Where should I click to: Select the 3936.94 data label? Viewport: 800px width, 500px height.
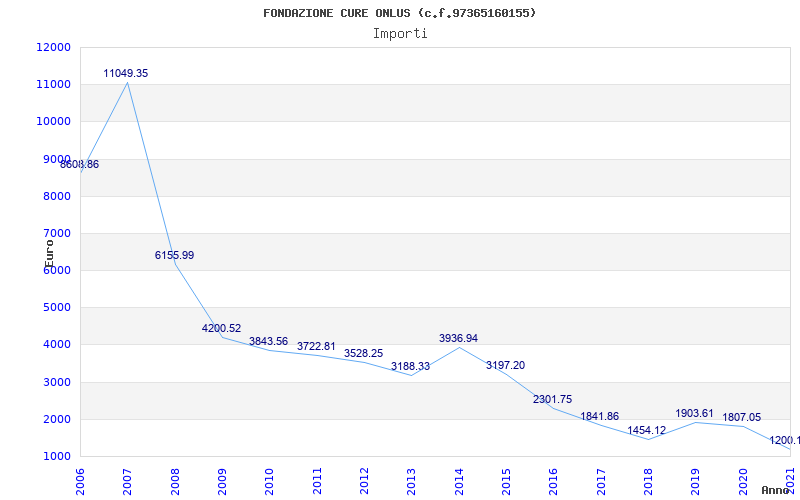click(458, 338)
